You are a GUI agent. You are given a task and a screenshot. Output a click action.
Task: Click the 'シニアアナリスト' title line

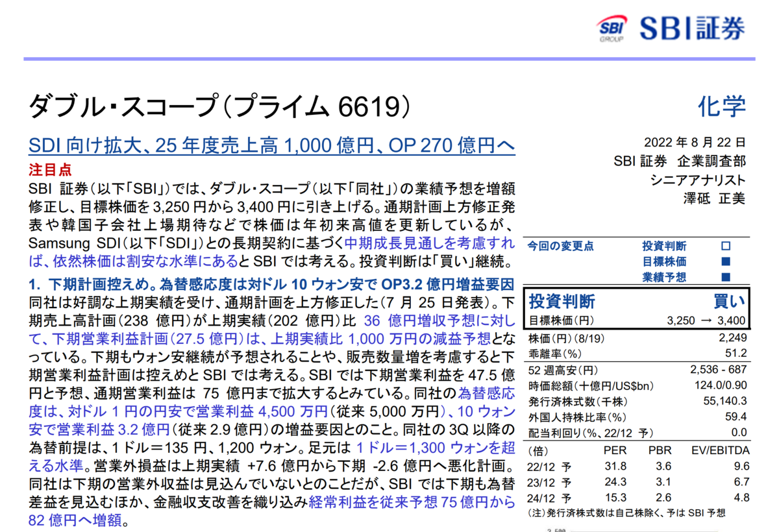pyautogui.click(x=698, y=180)
